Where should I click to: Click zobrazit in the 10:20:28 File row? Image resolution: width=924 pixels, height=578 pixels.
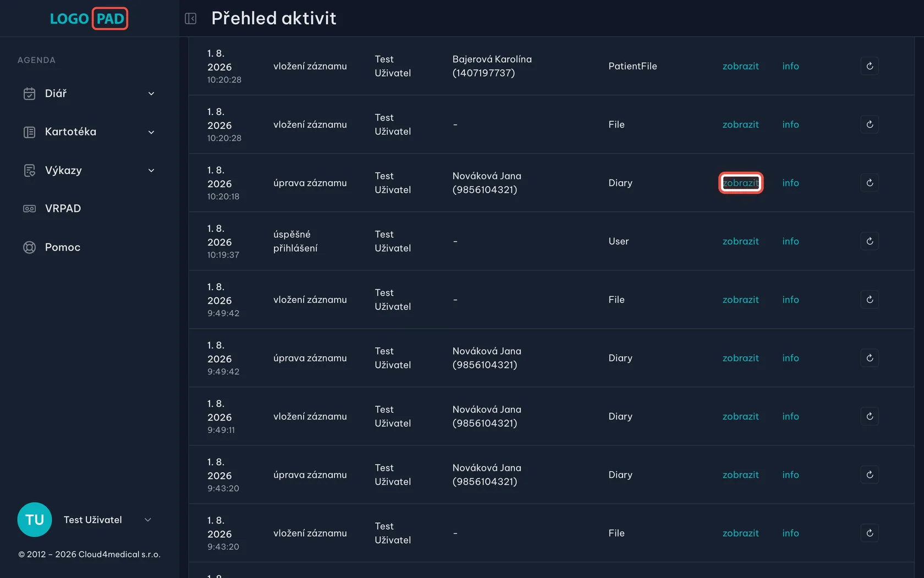click(740, 124)
